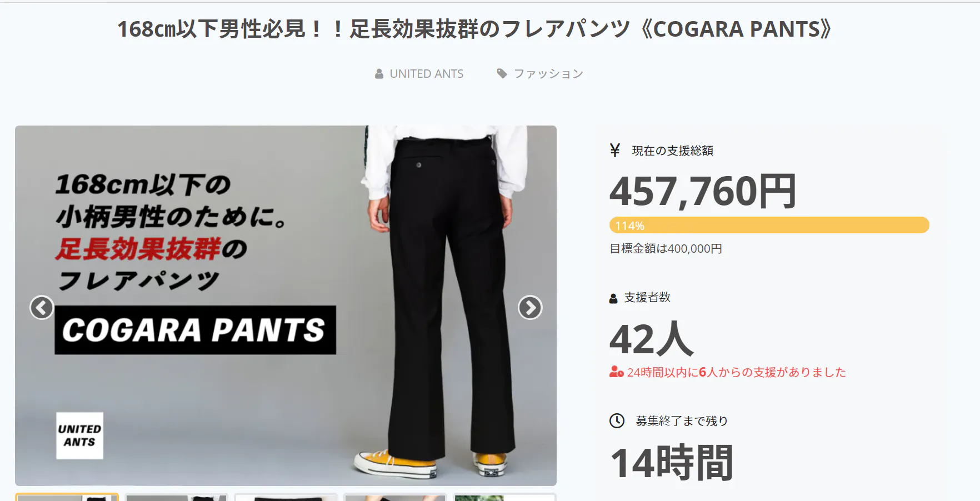The image size is (980, 501).
Task: Click the 457,760円 total amount
Action: coord(703,191)
